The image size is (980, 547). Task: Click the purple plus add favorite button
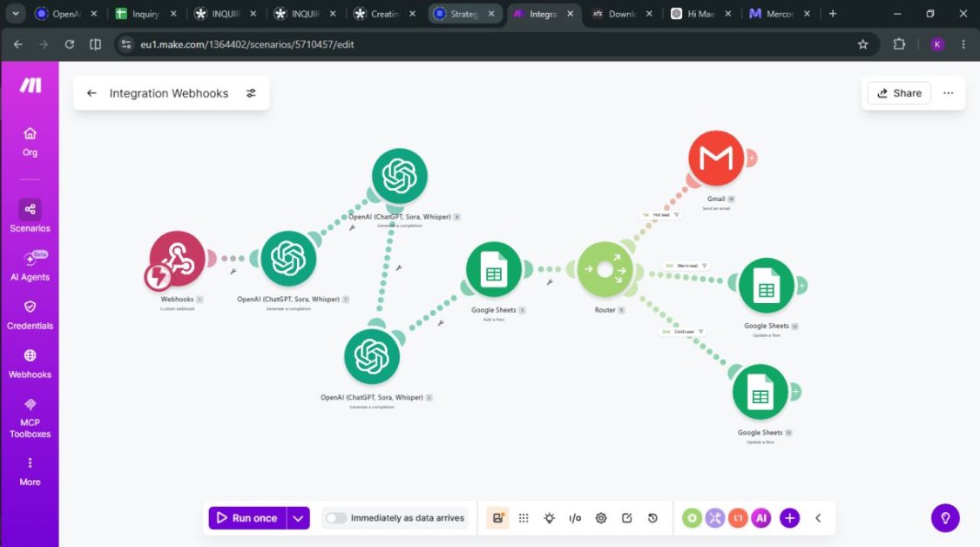point(790,518)
